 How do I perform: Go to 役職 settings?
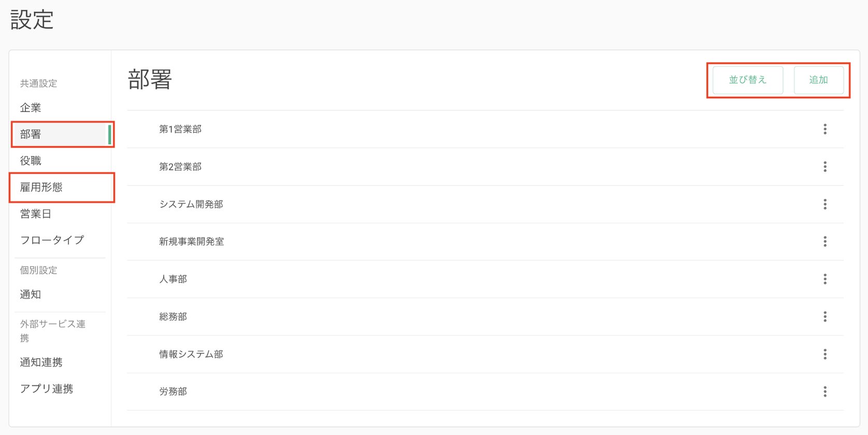coord(31,161)
